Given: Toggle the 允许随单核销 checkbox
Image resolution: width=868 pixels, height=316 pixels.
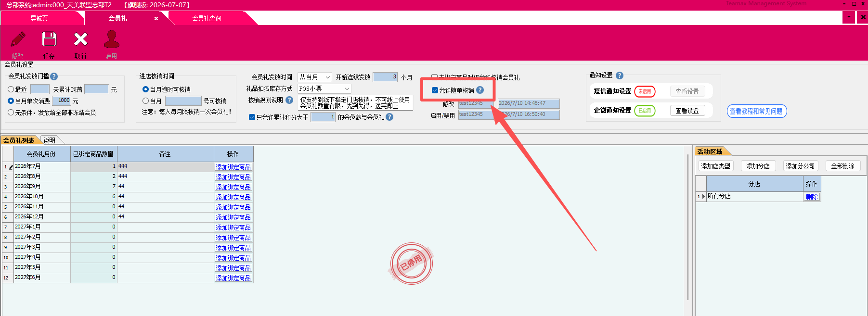Looking at the screenshot, I should click(435, 90).
